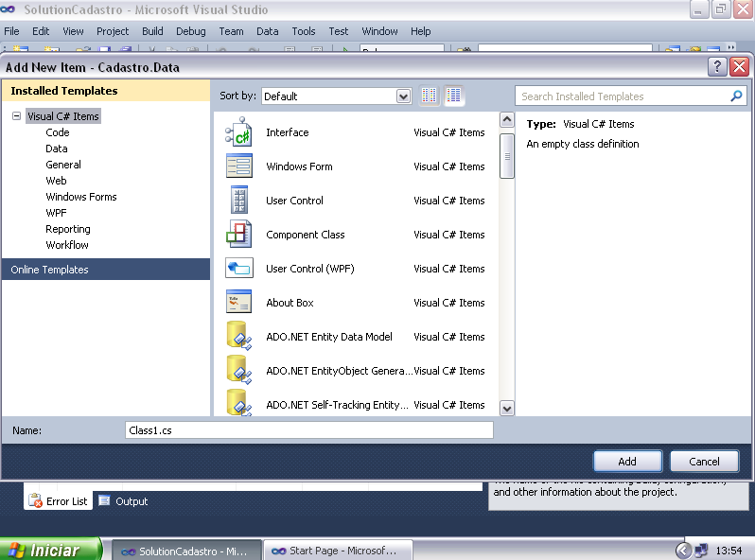Click the Error List panel icon

pos(35,500)
